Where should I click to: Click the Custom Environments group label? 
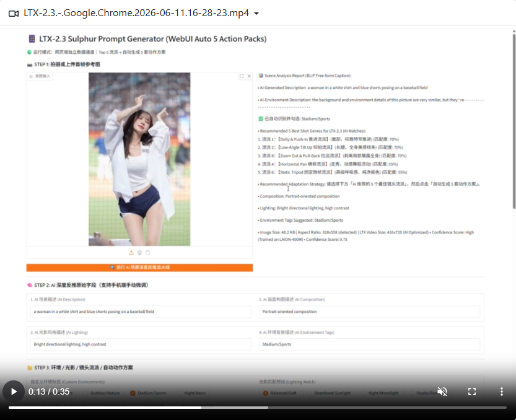pos(68,382)
